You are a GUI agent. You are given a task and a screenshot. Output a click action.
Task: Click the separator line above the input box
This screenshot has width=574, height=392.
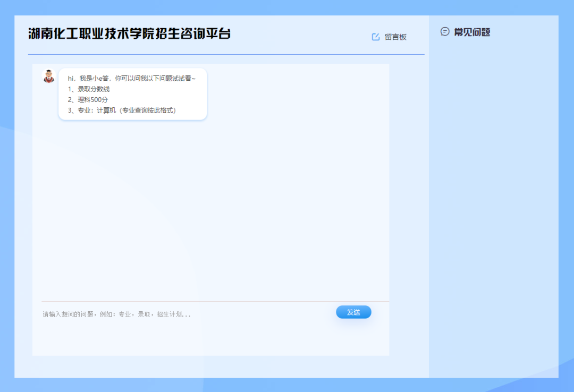click(x=213, y=301)
